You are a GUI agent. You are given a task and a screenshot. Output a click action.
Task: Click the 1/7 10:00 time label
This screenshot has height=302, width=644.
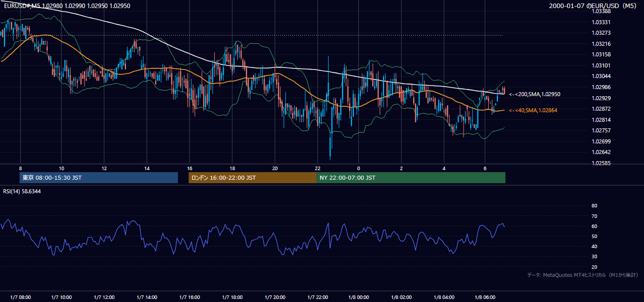tap(61, 297)
